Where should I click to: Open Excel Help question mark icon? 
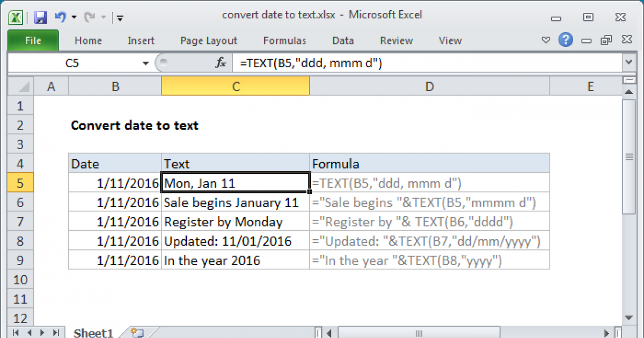[x=565, y=40]
